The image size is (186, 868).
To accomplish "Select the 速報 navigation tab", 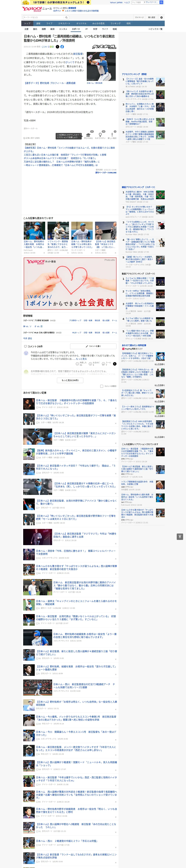I will click(x=38, y=24).
